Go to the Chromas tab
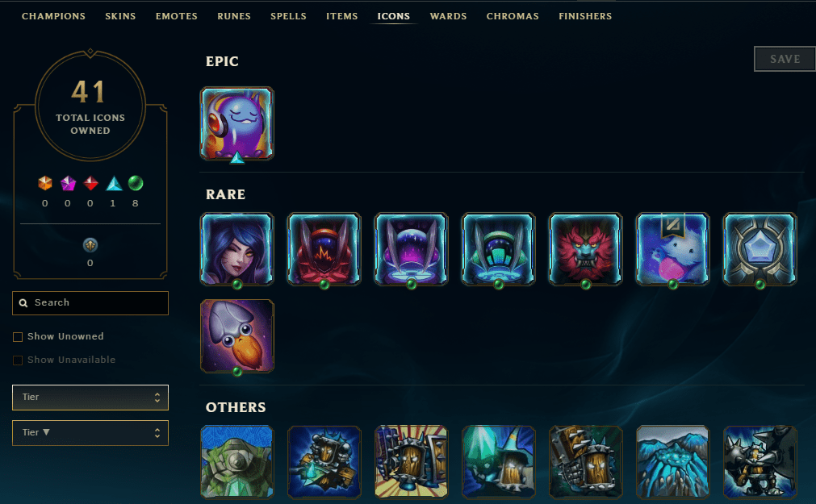This screenshot has width=816, height=504. [x=513, y=16]
